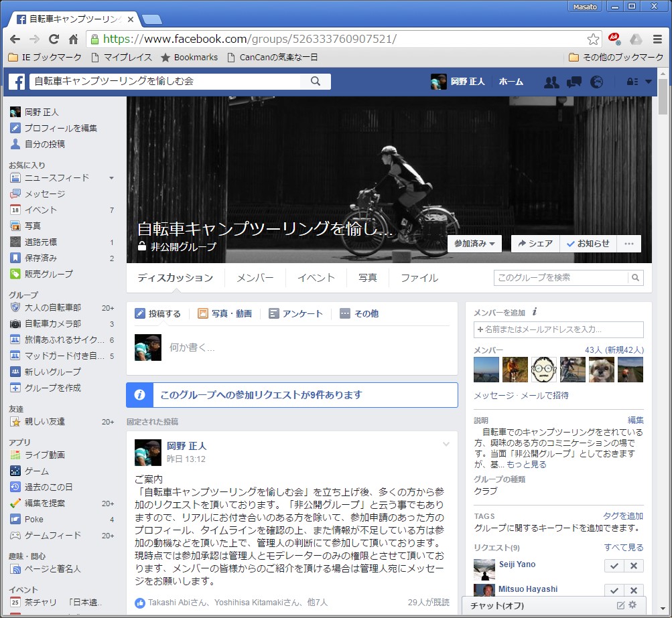Click the browser address bar URL
Image resolution: width=672 pixels, height=618 pixels.
[x=250, y=40]
